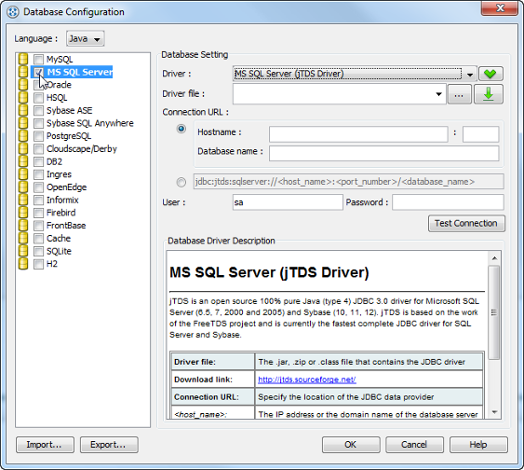
Task: Click the description scroll up arrow
Action: point(494,258)
